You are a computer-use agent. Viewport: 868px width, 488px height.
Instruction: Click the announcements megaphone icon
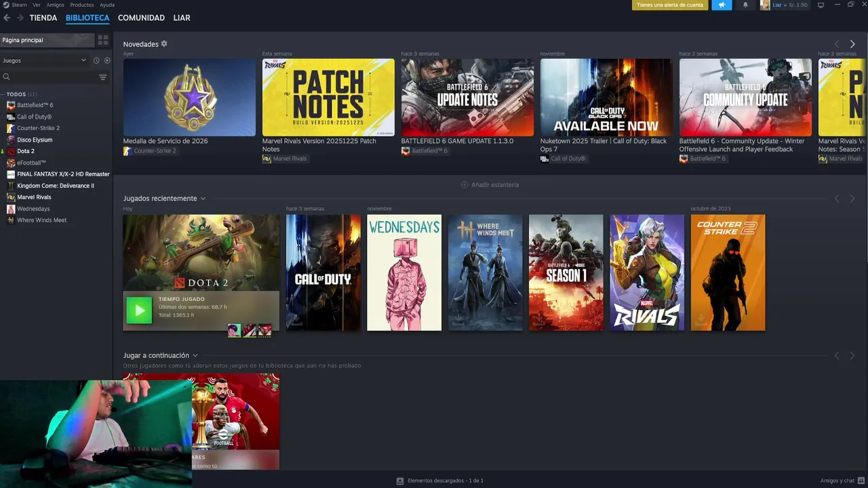(722, 5)
